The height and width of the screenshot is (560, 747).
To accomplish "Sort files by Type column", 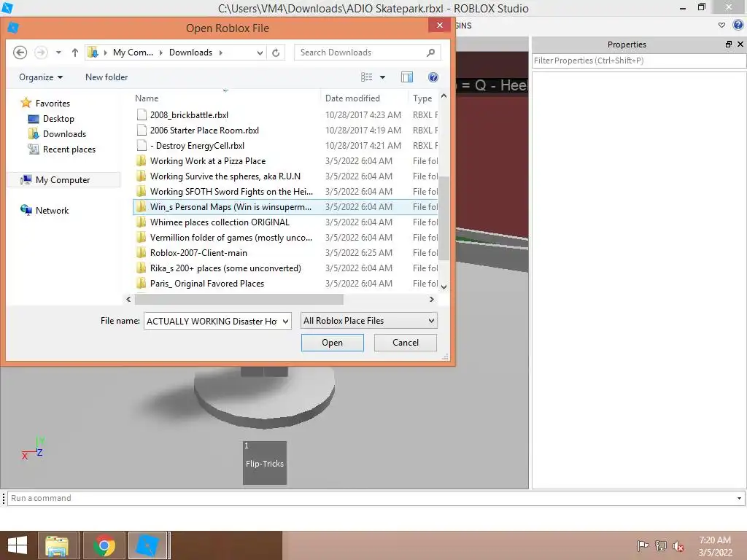I will click(422, 98).
